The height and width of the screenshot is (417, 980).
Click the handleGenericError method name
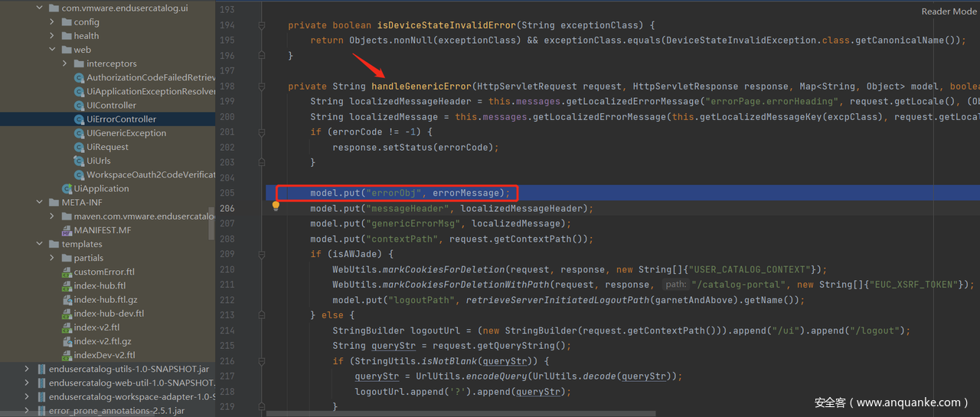point(421,86)
